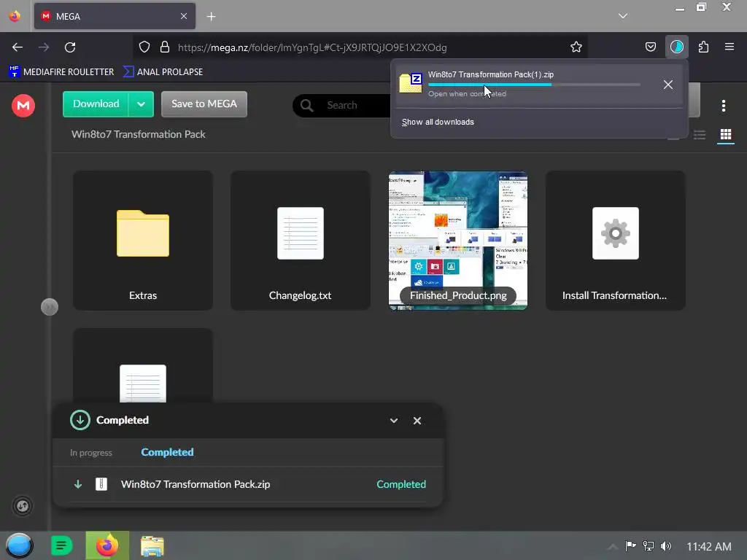Image resolution: width=747 pixels, height=560 pixels.
Task: Open the Firefox hamburger menu
Action: (729, 47)
